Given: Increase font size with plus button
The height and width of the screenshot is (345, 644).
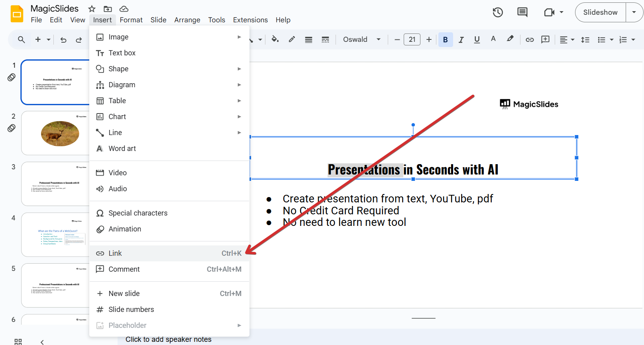Looking at the screenshot, I should click(x=429, y=39).
